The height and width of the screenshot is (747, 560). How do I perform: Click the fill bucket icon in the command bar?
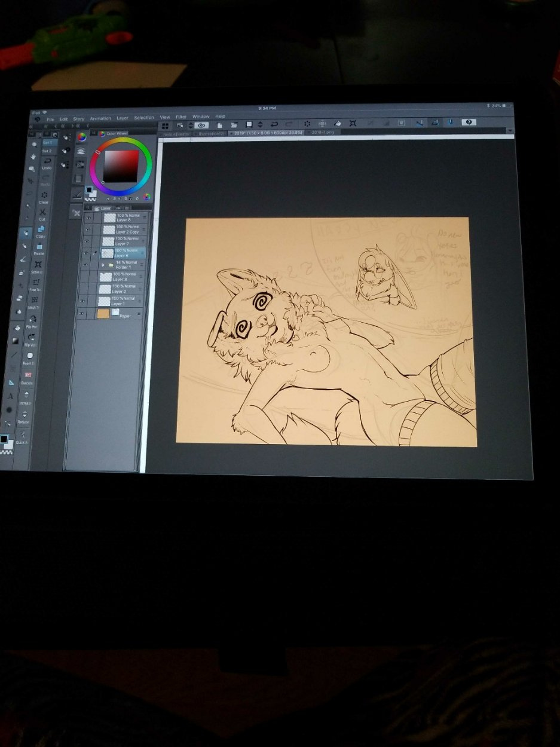click(x=337, y=123)
